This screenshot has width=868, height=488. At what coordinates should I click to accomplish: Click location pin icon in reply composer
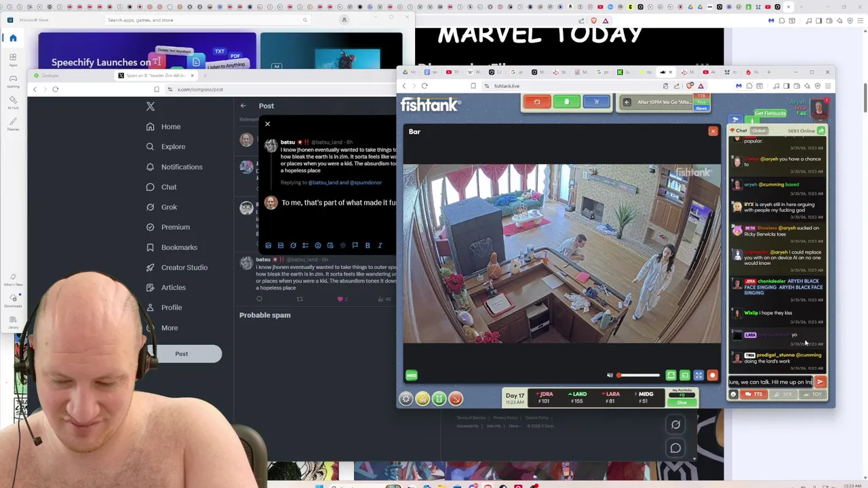pyautogui.click(x=342, y=245)
